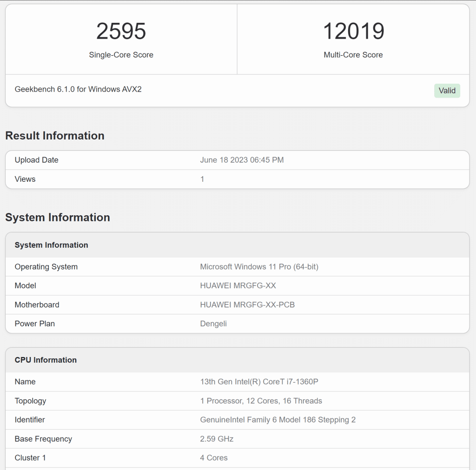This screenshot has width=476, height=470.
Task: Click the Identifier row label
Action: click(30, 420)
